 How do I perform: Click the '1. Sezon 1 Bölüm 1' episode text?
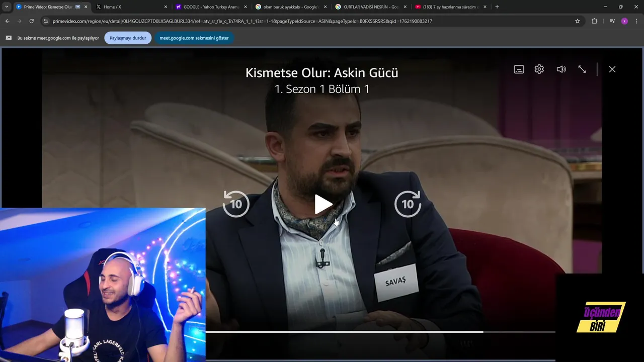321,89
